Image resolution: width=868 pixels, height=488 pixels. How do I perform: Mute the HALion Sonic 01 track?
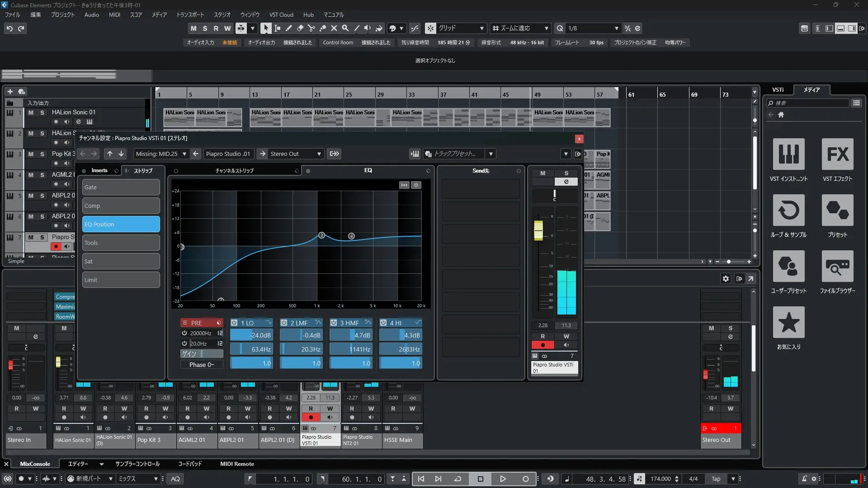click(x=31, y=113)
